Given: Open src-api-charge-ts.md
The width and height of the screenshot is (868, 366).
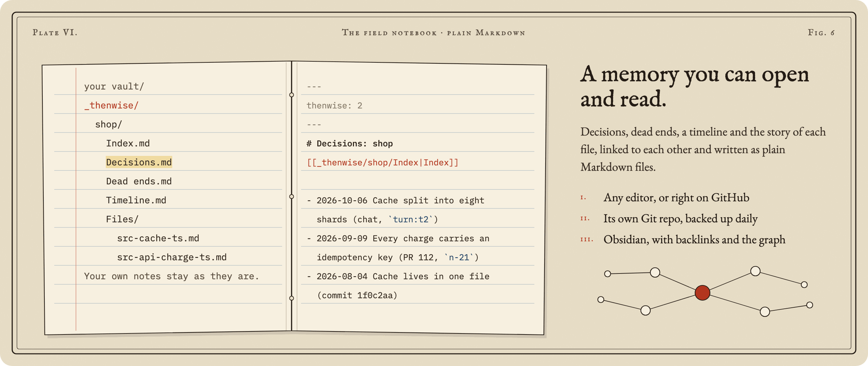Looking at the screenshot, I should (172, 257).
